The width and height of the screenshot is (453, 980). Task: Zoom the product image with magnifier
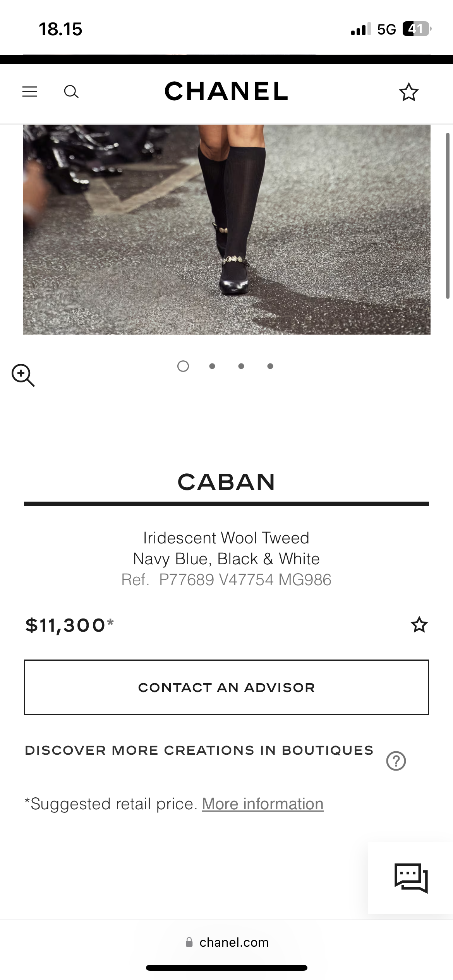pyautogui.click(x=23, y=375)
